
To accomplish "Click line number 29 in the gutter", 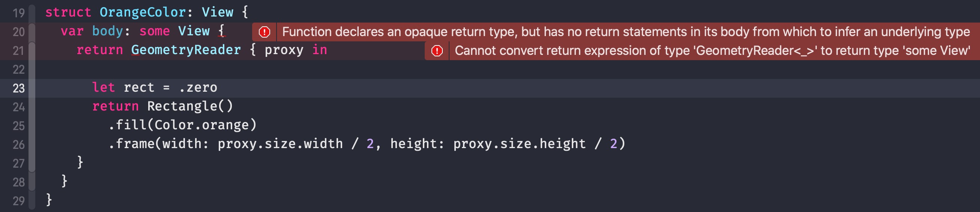I will (19, 201).
